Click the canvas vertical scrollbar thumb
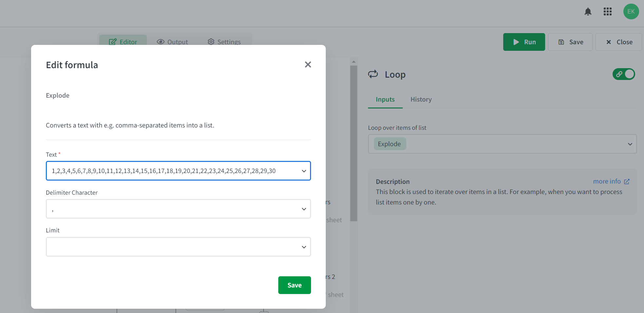Screen dimensions: 644x313 pyautogui.click(x=354, y=143)
